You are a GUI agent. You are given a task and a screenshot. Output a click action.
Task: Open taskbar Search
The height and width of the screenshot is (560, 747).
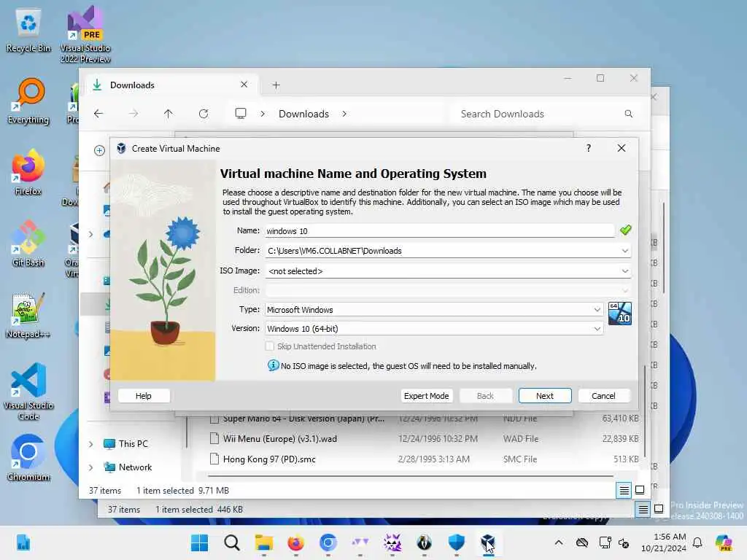coord(231,542)
